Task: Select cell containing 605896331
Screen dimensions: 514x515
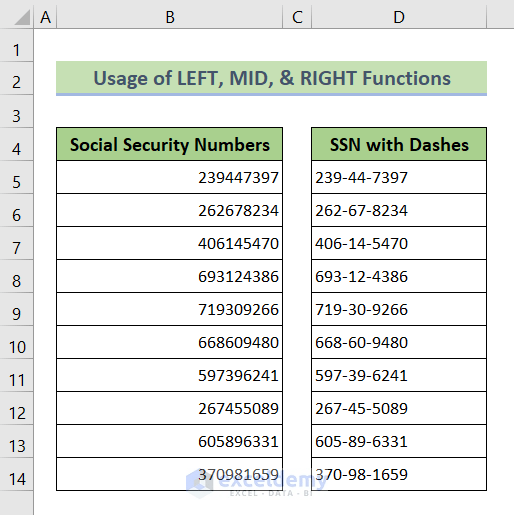Action: click(x=170, y=441)
